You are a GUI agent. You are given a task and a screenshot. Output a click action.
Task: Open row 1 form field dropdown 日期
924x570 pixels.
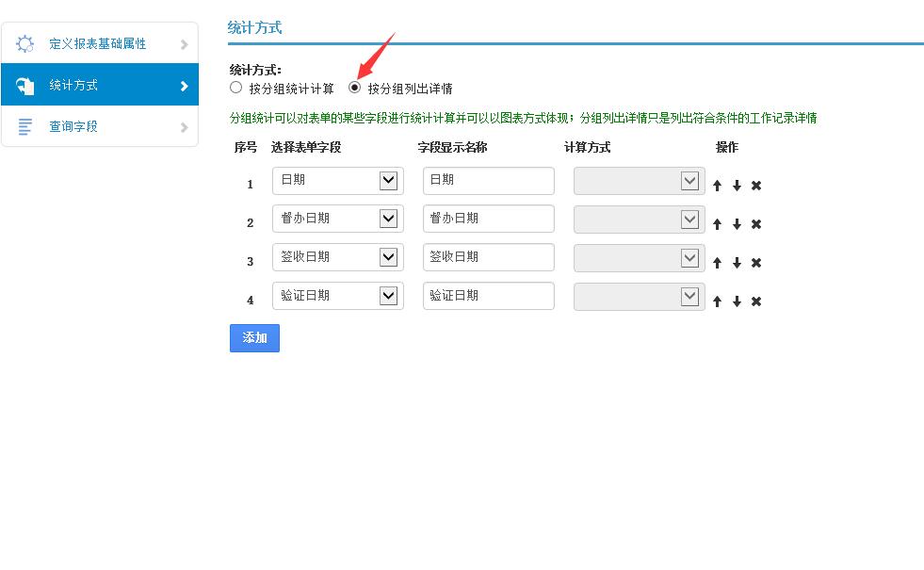click(337, 180)
